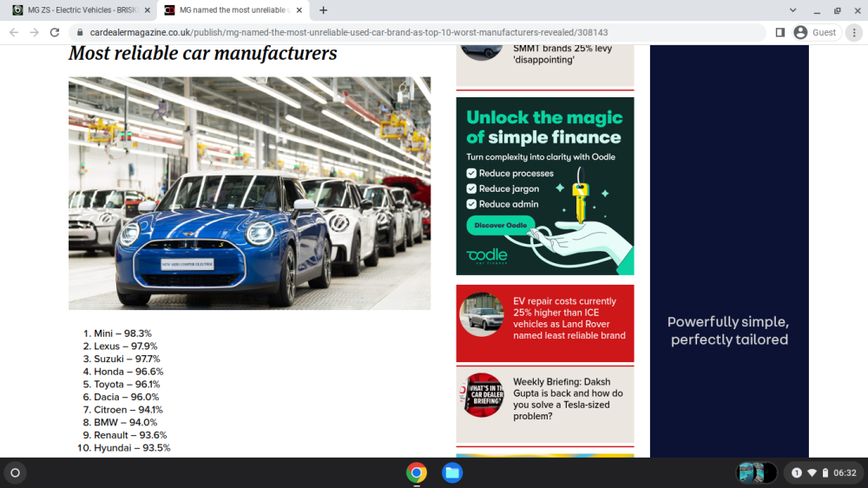This screenshot has height=488, width=868.
Task: Check the Reduce processes checkbox
Action: pos(471,174)
